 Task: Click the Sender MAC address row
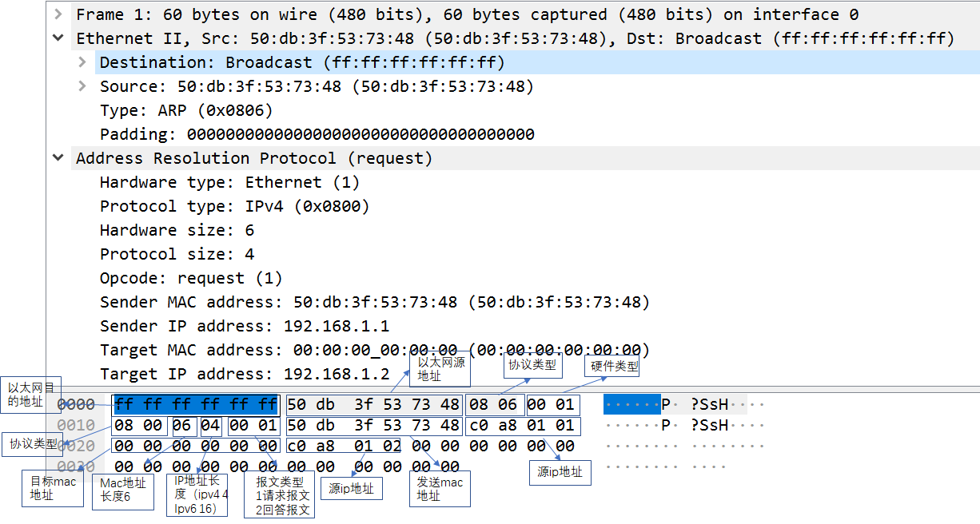(374, 302)
